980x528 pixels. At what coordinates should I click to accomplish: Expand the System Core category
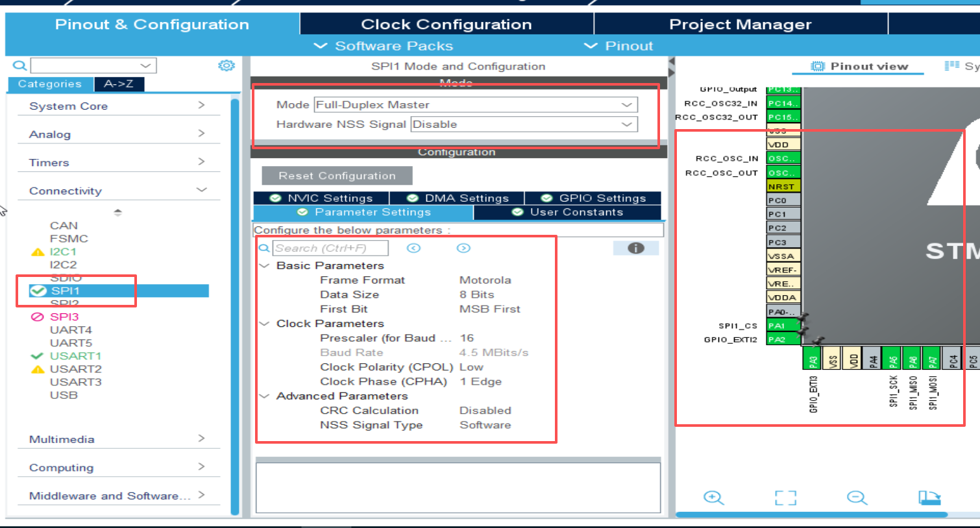click(x=117, y=106)
